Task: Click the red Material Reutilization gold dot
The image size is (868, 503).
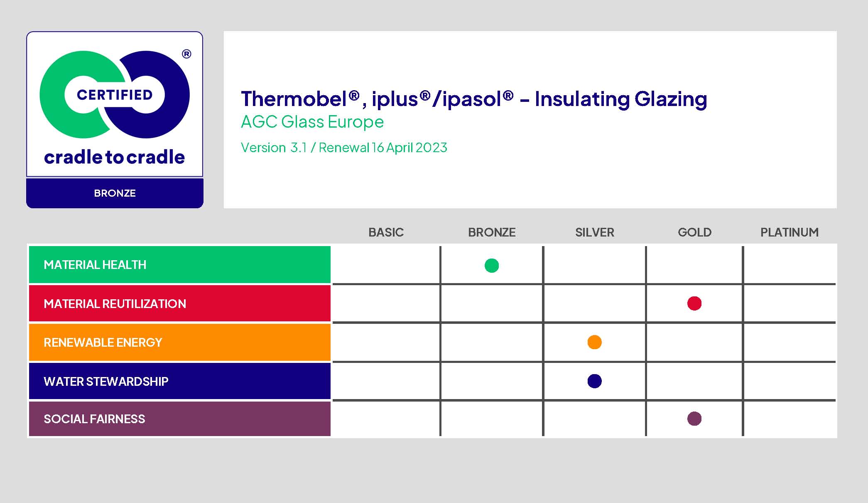Action: tap(694, 303)
